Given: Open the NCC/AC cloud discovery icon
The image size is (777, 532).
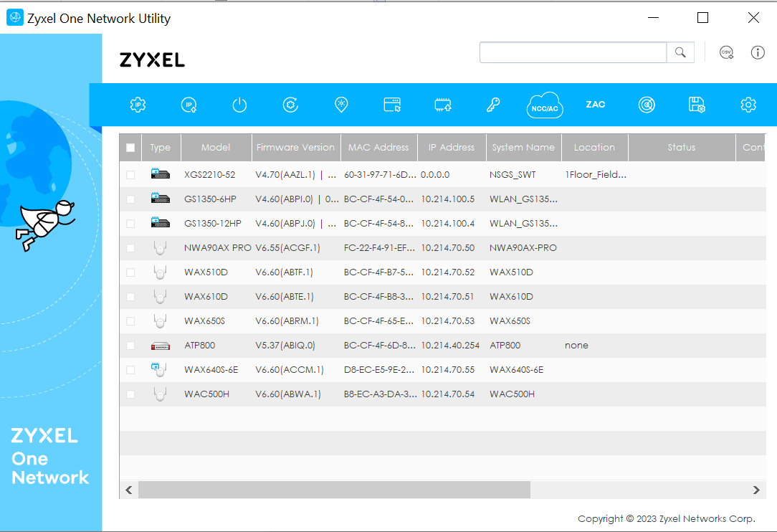Looking at the screenshot, I should click(x=545, y=105).
